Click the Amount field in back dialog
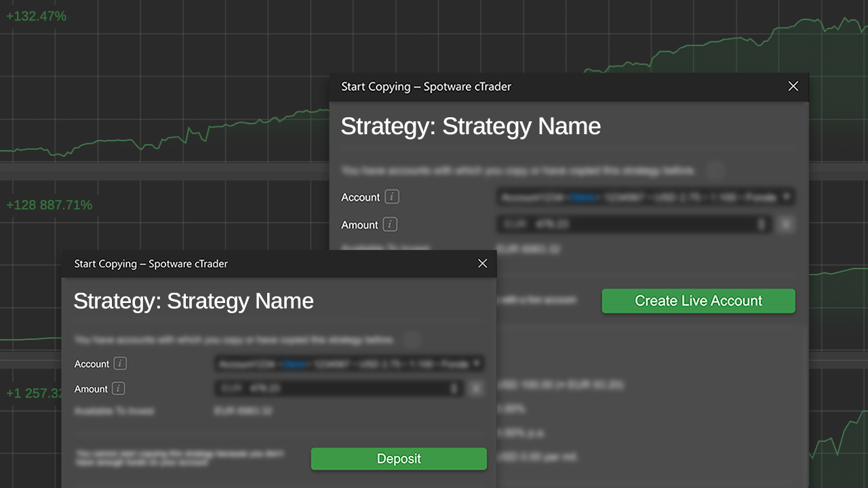The image size is (868, 488). click(633, 224)
